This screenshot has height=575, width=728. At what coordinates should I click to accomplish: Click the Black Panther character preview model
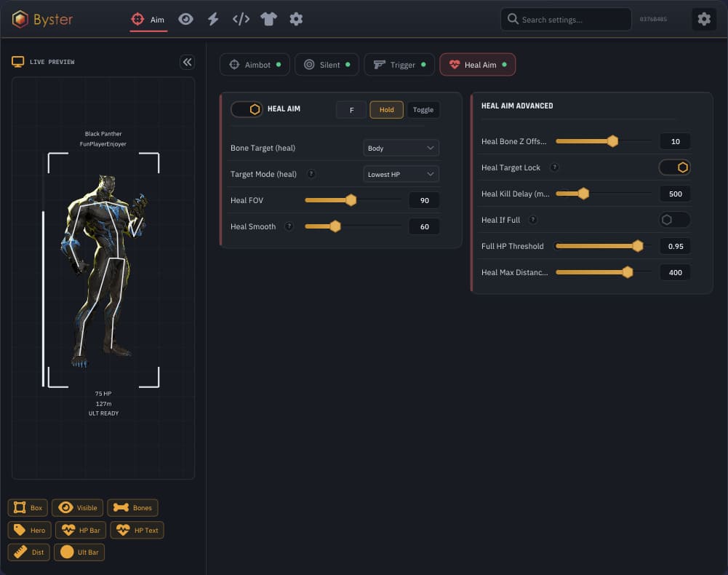tap(103, 271)
